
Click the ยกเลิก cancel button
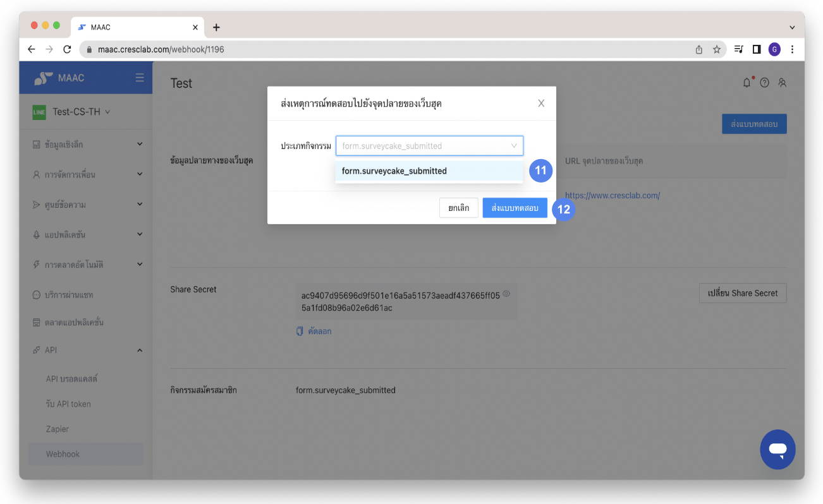458,208
